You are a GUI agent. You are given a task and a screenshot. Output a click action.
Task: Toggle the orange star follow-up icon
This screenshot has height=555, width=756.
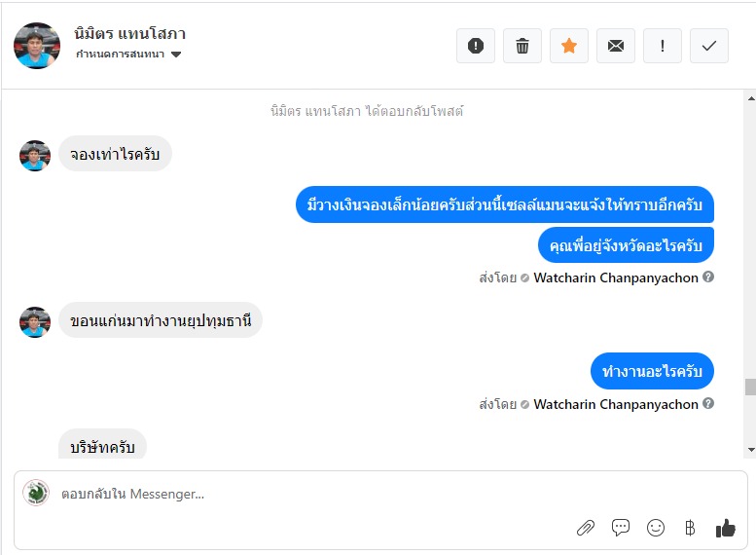click(569, 46)
